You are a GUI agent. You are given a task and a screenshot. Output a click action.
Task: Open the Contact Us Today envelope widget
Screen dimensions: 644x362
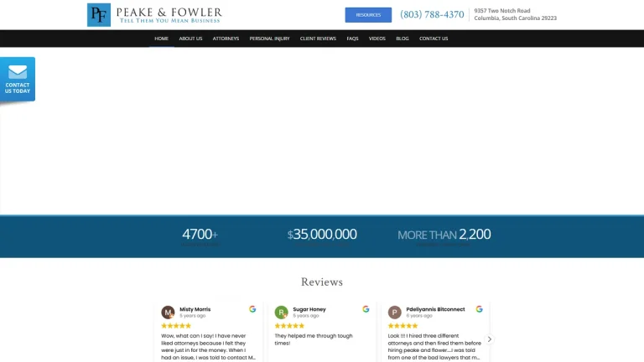[x=18, y=79]
